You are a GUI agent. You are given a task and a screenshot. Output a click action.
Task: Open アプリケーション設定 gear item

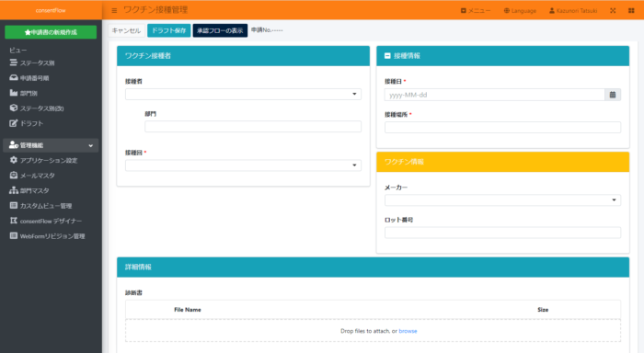43,161
